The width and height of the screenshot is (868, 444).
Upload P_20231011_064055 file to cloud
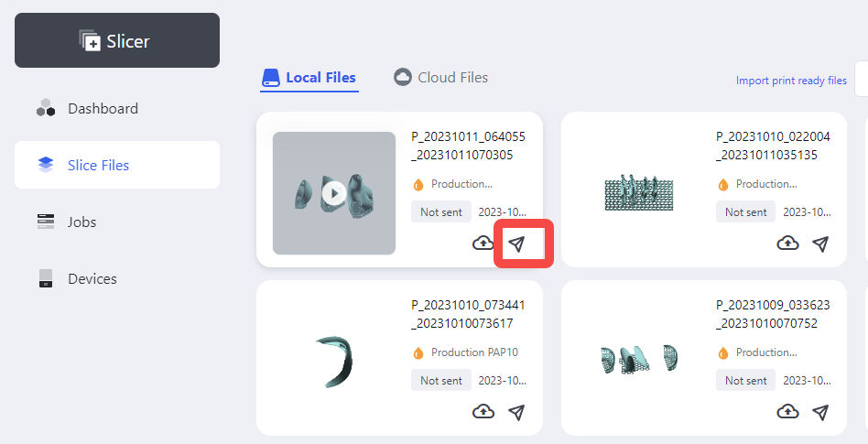coord(483,244)
